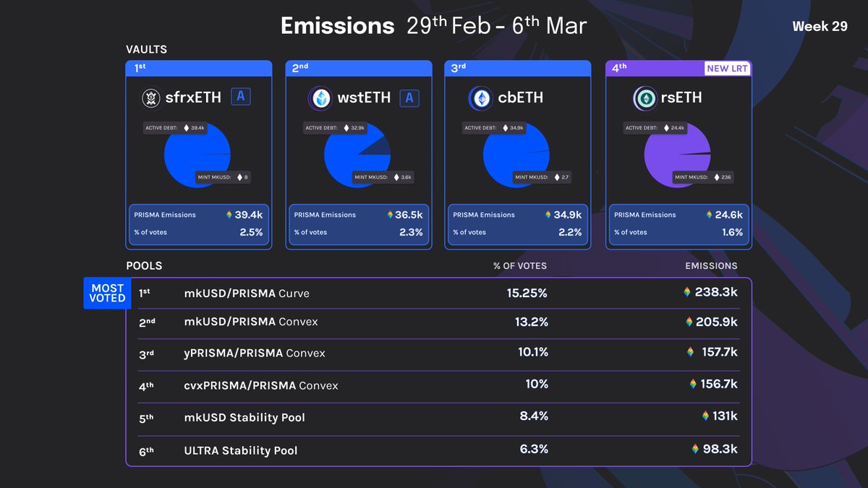The height and width of the screenshot is (488, 868).
Task: Click the 6.3% vote value
Action: click(x=534, y=448)
